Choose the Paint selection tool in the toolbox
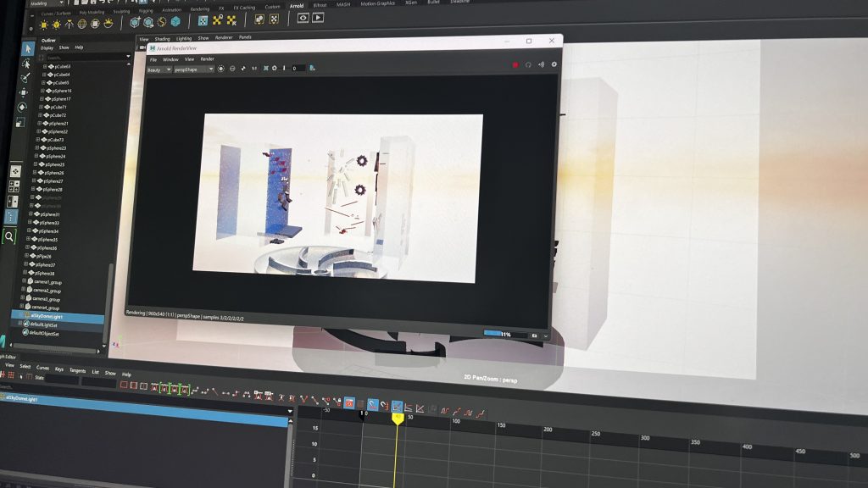868x488 pixels. tap(25, 78)
